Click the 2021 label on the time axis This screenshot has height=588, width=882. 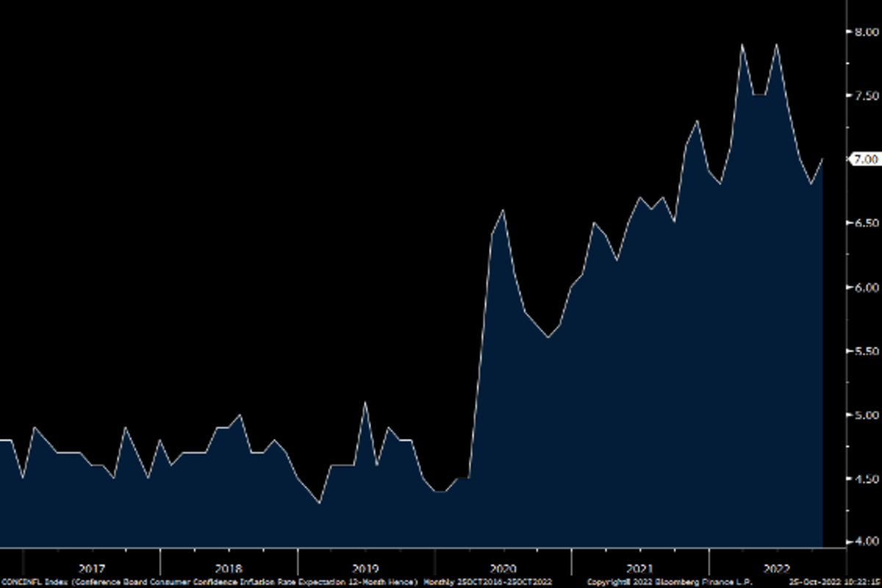[x=640, y=569]
